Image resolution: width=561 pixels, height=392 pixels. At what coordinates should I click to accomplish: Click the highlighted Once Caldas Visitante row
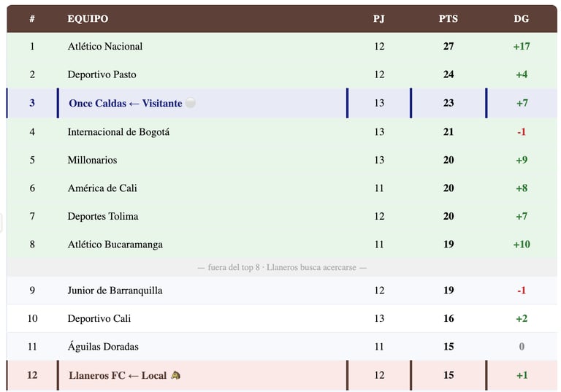coord(125,104)
